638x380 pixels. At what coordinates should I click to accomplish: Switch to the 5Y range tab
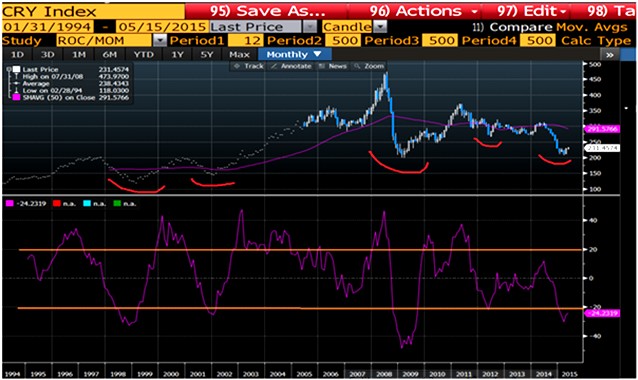pyautogui.click(x=207, y=55)
